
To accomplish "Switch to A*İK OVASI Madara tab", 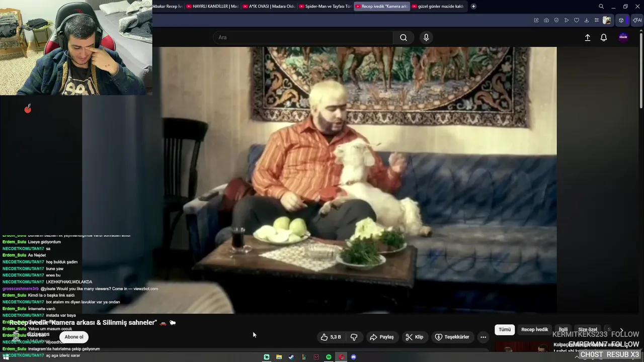I will click(269, 7).
